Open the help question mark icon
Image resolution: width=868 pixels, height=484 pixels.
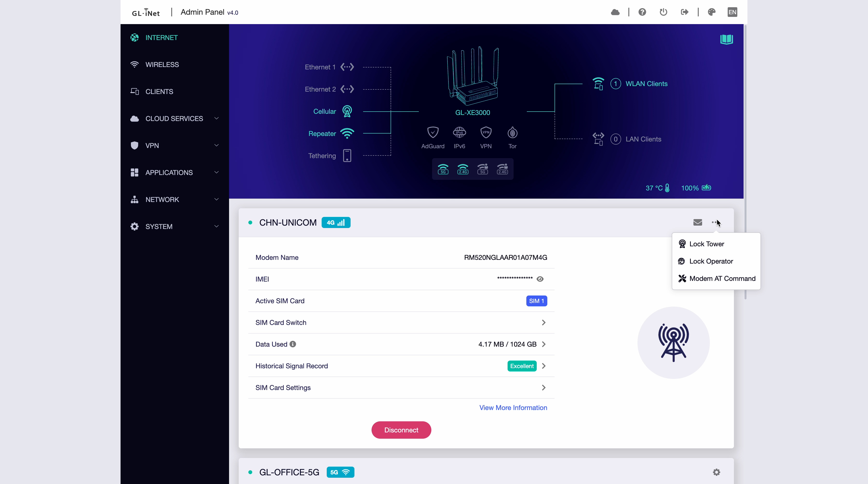coord(642,12)
